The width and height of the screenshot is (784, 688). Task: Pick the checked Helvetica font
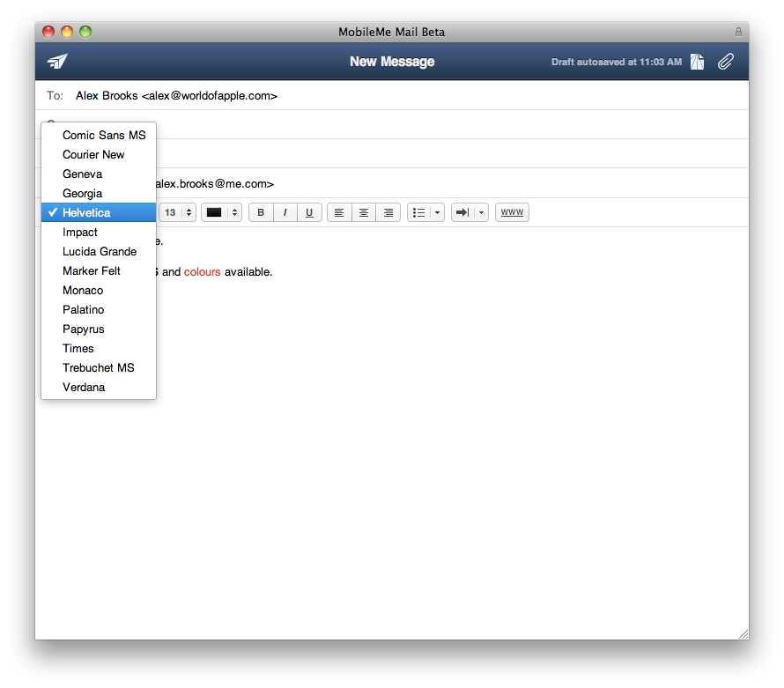tap(99, 212)
